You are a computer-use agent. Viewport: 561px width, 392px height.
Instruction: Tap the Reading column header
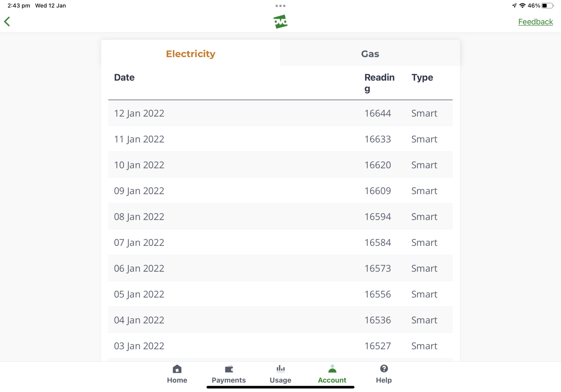tap(379, 83)
